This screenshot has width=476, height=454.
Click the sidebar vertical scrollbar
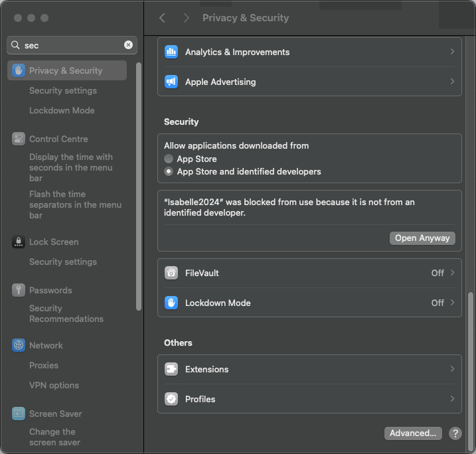coord(138,186)
